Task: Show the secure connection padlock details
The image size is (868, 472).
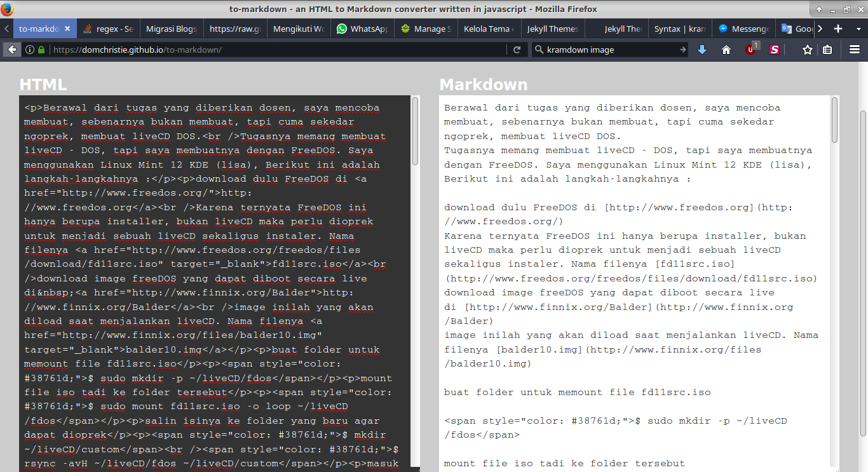Action: click(x=41, y=50)
